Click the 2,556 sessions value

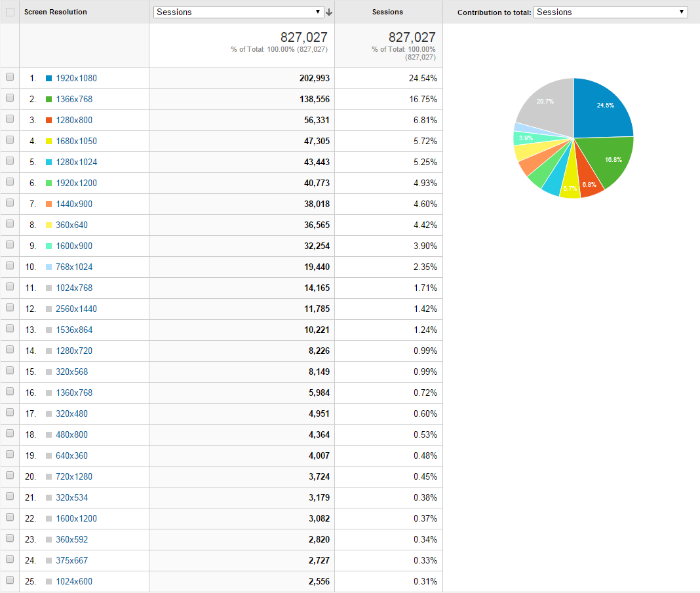click(x=319, y=582)
